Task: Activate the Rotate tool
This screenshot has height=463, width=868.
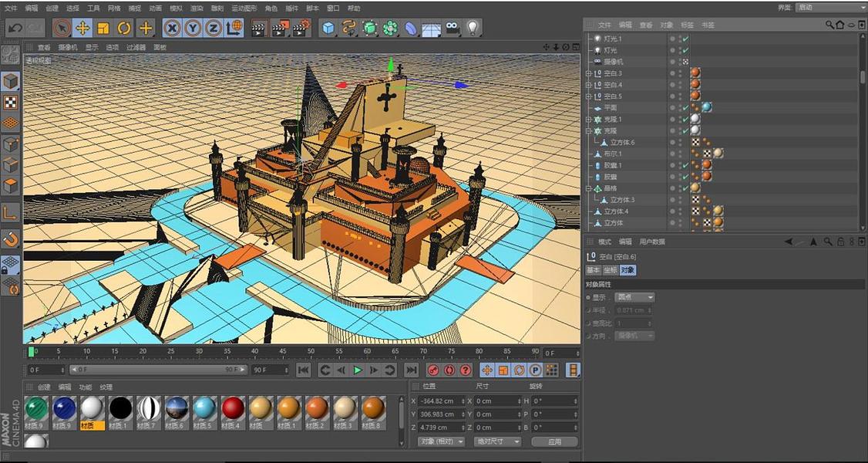Action: [125, 29]
